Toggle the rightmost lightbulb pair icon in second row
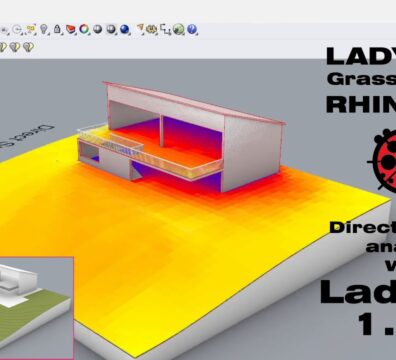Screen dimensions: 396x360 [29, 47]
